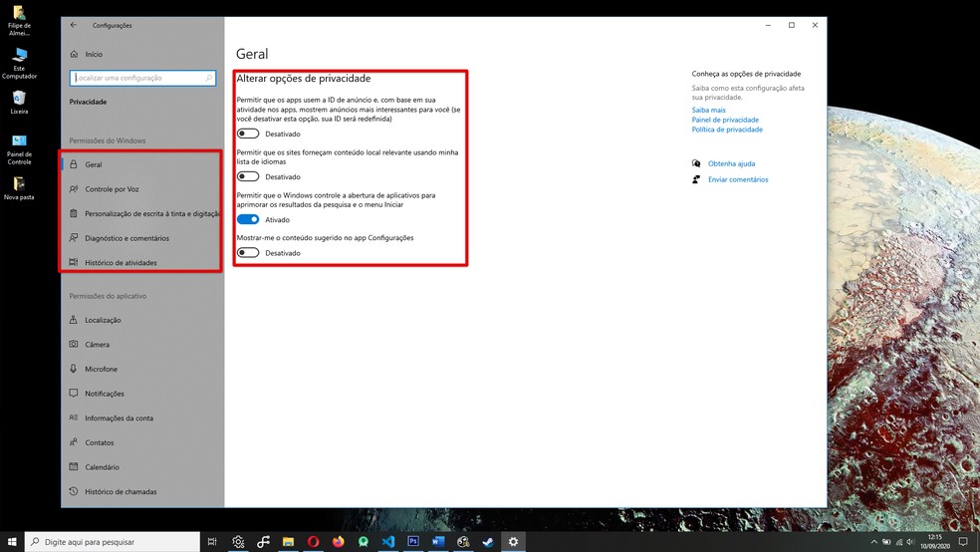Open Painel de Controle desktop shortcut
The height and width of the screenshot is (552, 980).
click(x=19, y=148)
